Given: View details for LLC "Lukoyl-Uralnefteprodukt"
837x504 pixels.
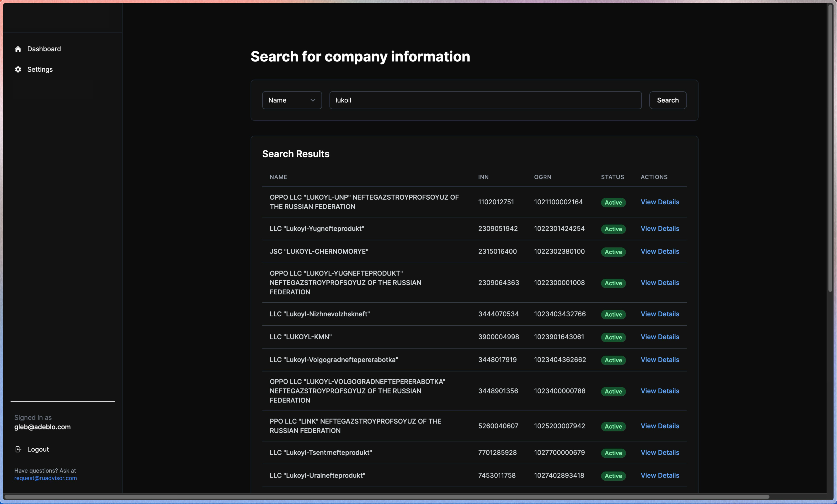Looking at the screenshot, I should point(659,476).
